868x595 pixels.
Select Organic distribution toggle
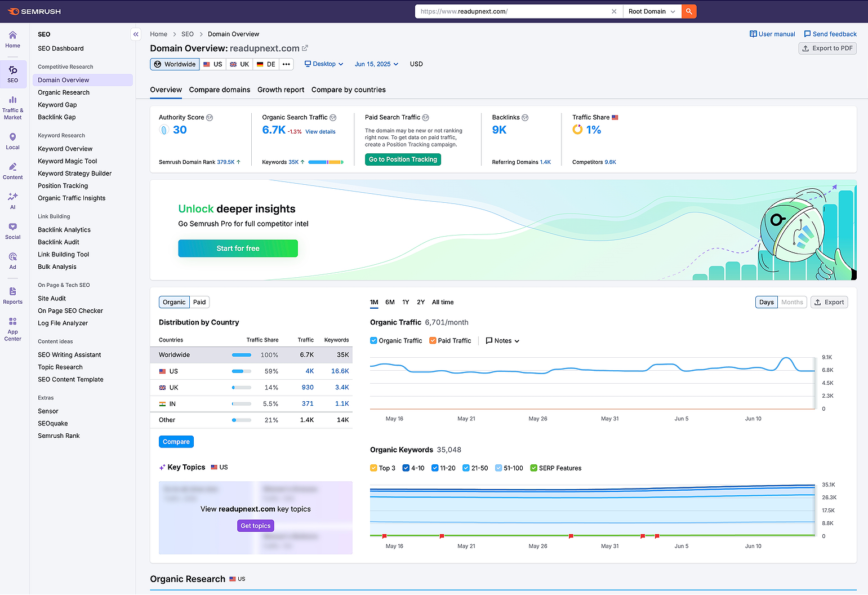174,303
